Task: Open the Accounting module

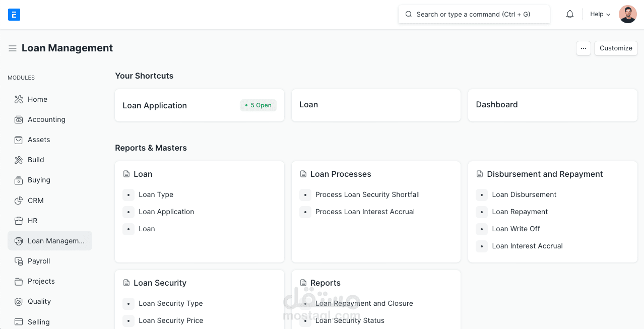Action: (x=46, y=119)
